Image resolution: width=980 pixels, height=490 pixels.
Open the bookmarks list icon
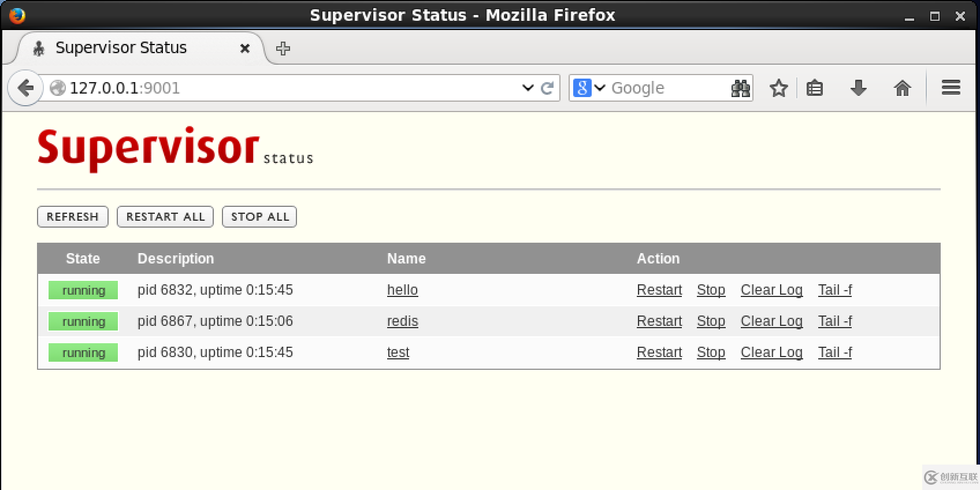click(815, 88)
